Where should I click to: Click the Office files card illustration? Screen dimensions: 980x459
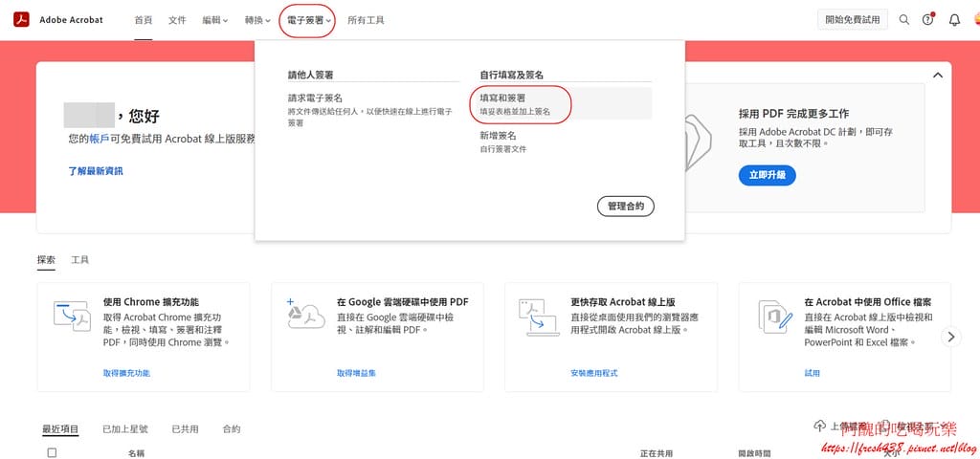775,317
